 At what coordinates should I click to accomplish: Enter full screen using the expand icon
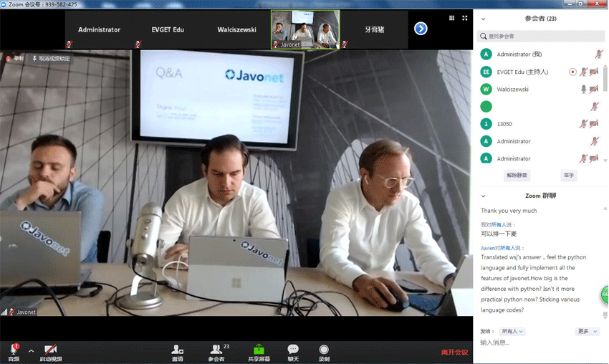(x=465, y=18)
